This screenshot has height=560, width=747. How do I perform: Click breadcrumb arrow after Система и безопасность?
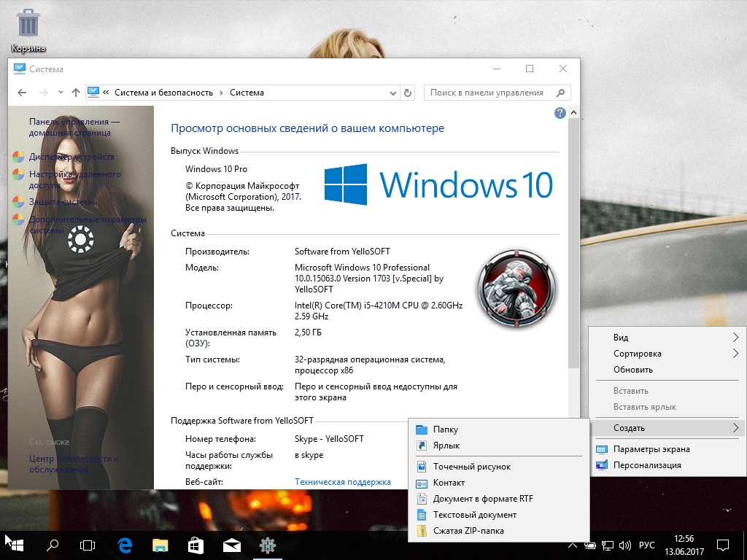coord(222,93)
